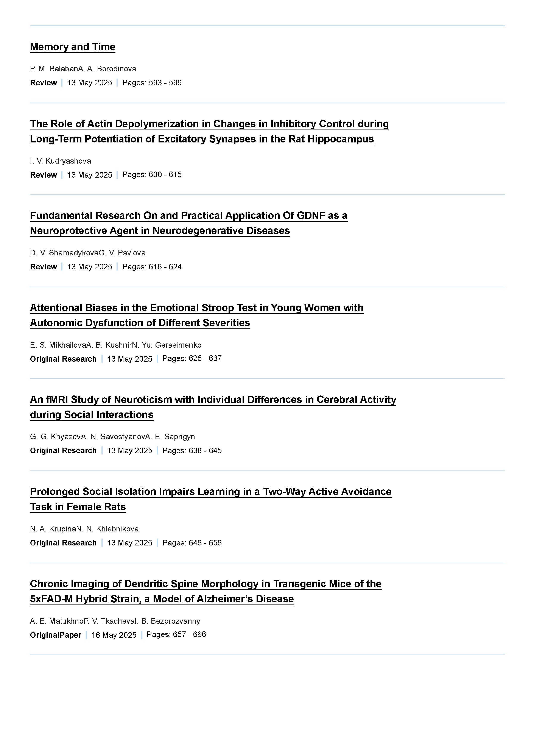Viewport: 534px width, 756px height.
Task: Click the second title line "Long-Term Potentiation of Excitatory Synapses"
Action: click(202, 139)
